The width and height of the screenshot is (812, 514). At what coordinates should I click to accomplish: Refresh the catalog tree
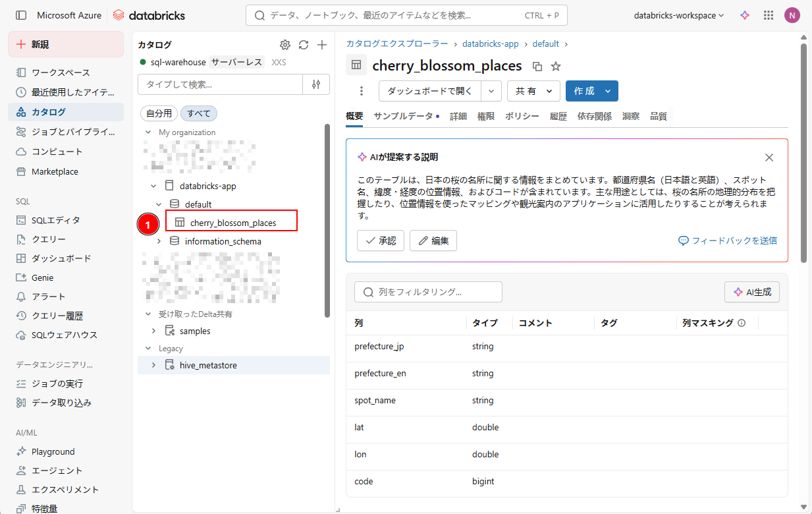point(303,45)
